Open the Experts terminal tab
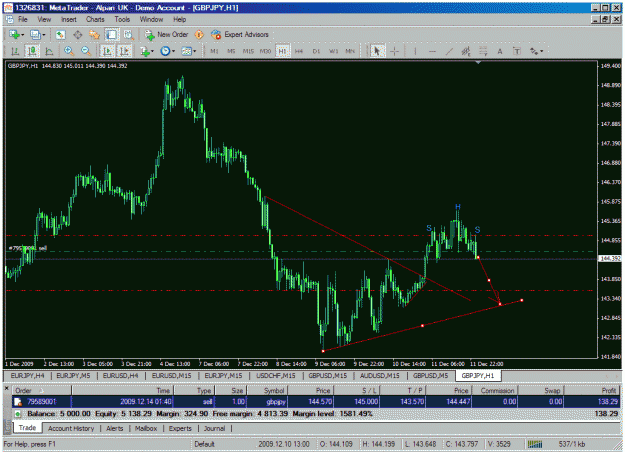Viewport: 625px width, 452px height. pyautogui.click(x=180, y=428)
